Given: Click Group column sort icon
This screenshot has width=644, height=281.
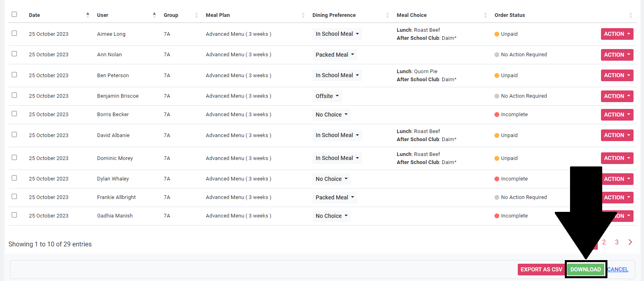Looking at the screenshot, I should point(197,15).
